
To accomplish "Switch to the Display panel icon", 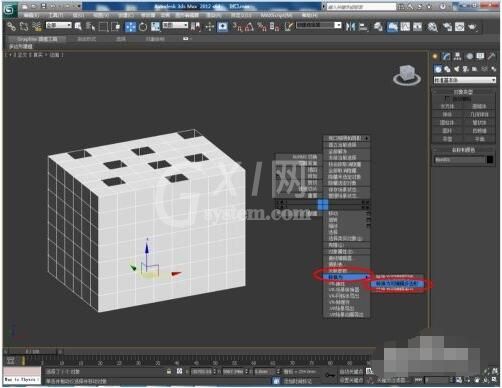I will click(x=480, y=56).
